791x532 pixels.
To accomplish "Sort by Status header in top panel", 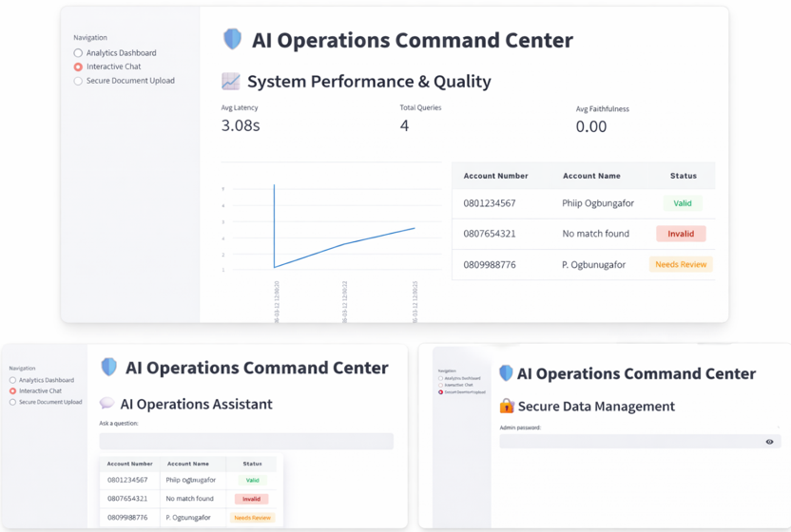I will (684, 176).
